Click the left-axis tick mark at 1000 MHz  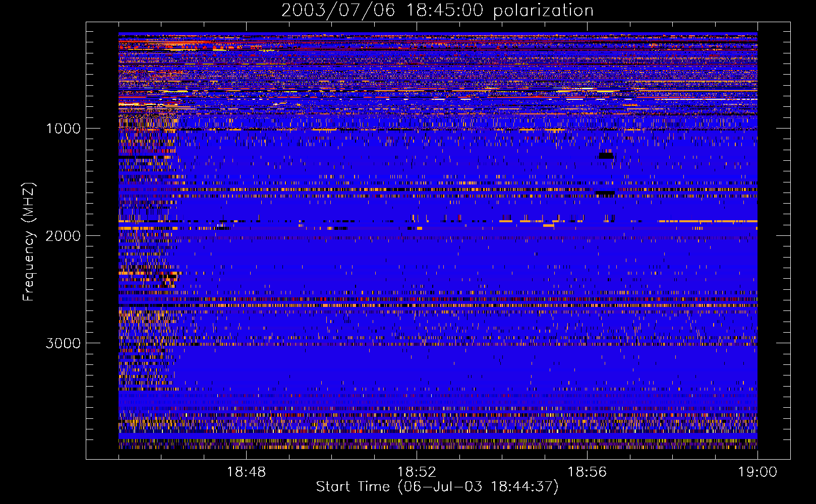point(90,128)
